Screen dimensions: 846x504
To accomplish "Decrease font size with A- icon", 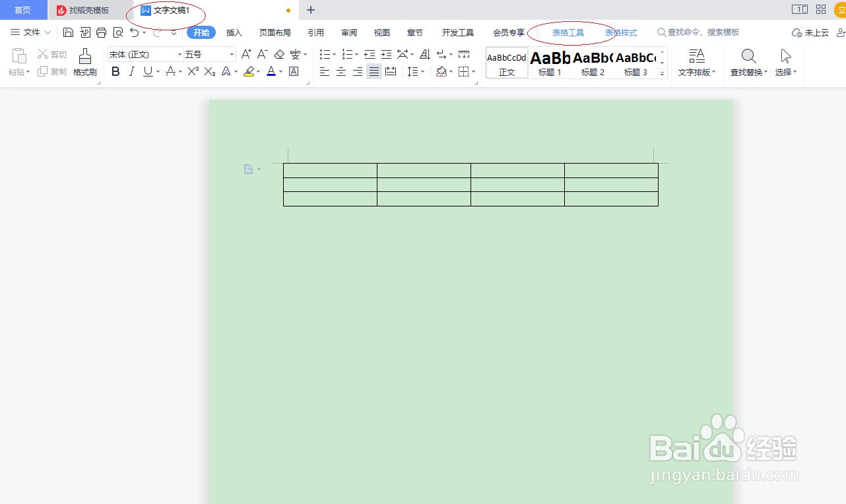I will [263, 54].
